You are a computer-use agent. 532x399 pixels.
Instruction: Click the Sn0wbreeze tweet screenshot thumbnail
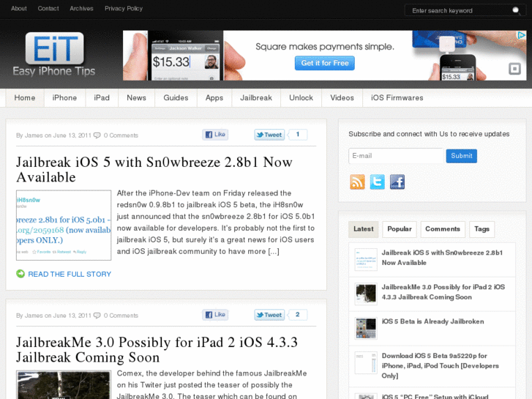click(x=64, y=225)
